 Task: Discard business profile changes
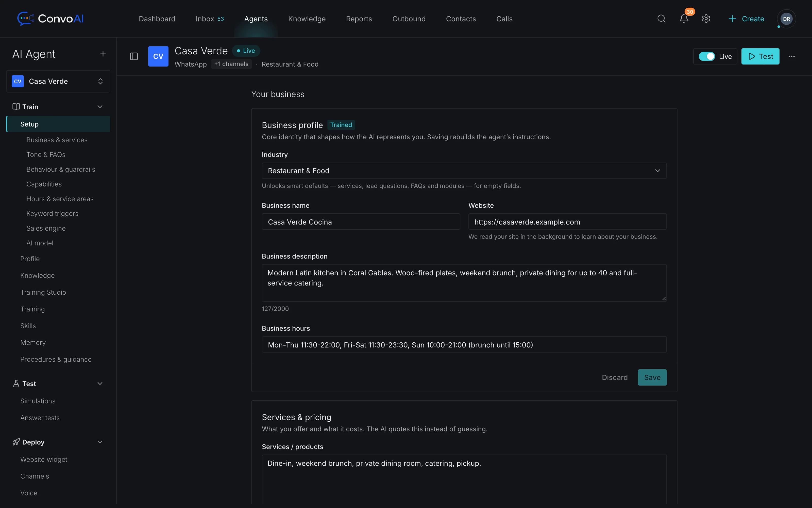point(614,377)
